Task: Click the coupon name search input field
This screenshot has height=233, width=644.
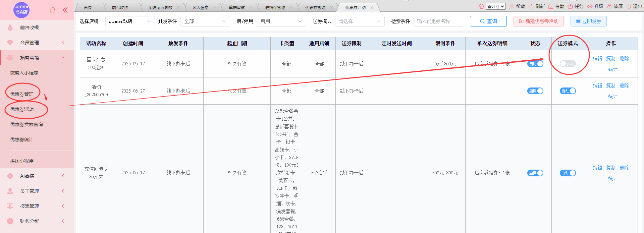Action: tap(438, 21)
